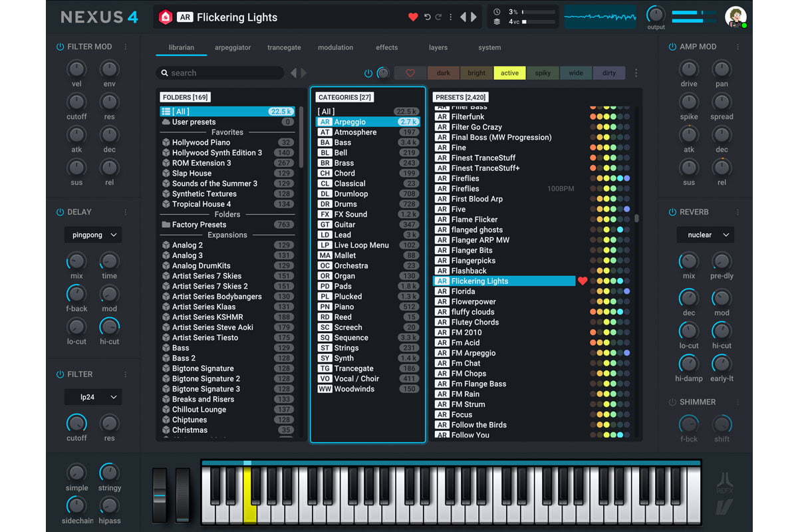798x532 pixels.
Task: Switch to the trancegate tab
Action: pyautogui.click(x=284, y=48)
